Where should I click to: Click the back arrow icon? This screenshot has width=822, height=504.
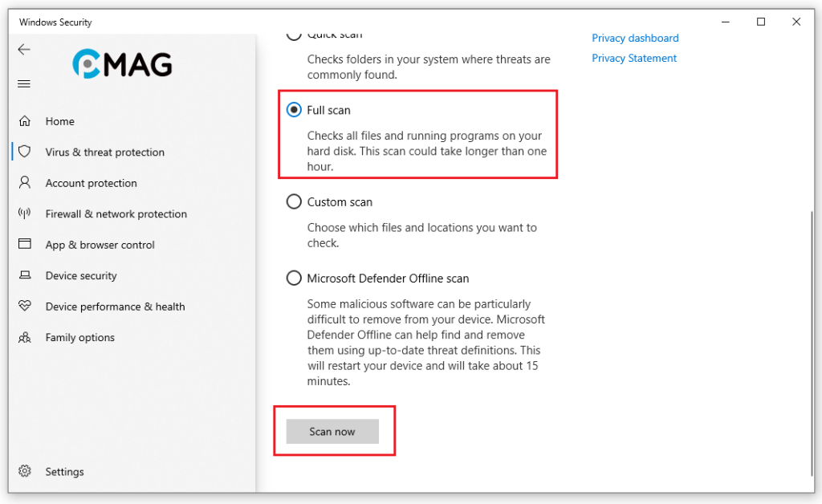pyautogui.click(x=24, y=50)
